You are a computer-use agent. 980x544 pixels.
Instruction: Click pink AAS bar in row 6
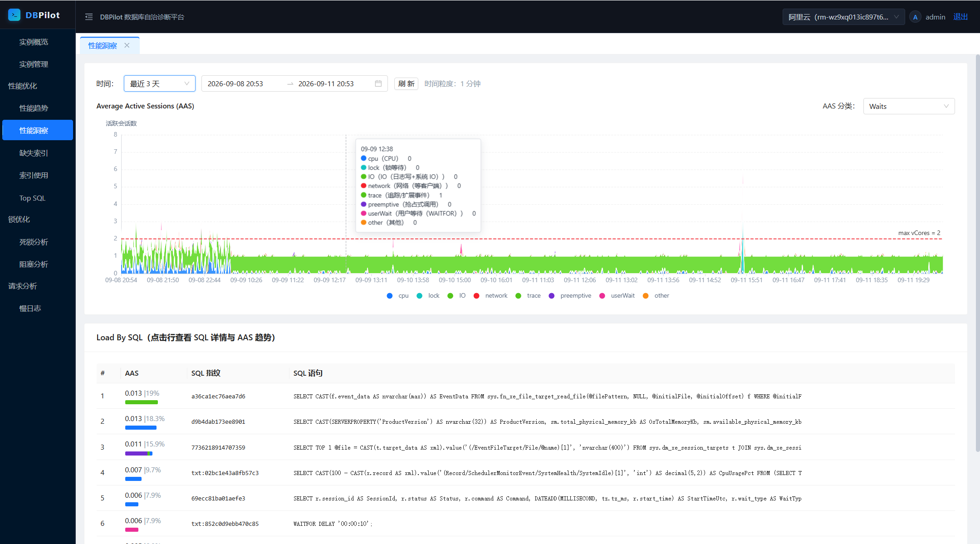132,530
